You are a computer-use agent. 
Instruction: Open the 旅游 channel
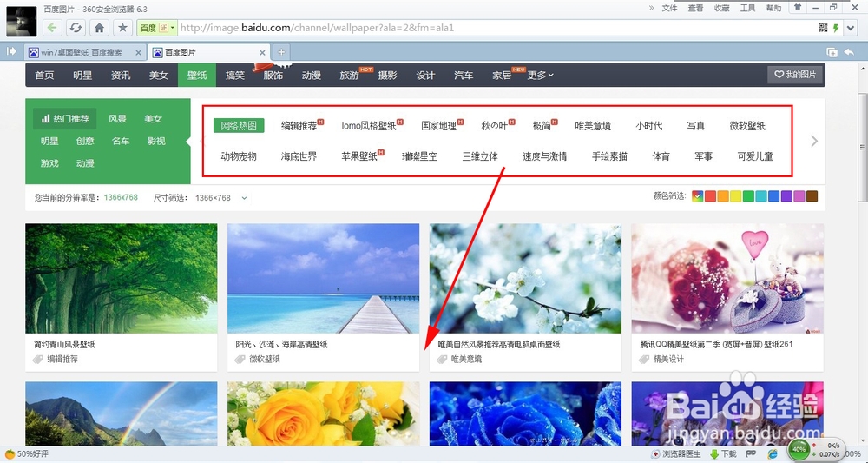coord(349,76)
